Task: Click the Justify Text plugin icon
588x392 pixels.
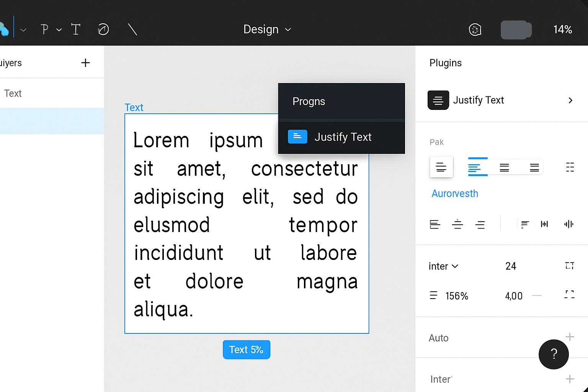Action: (x=438, y=100)
